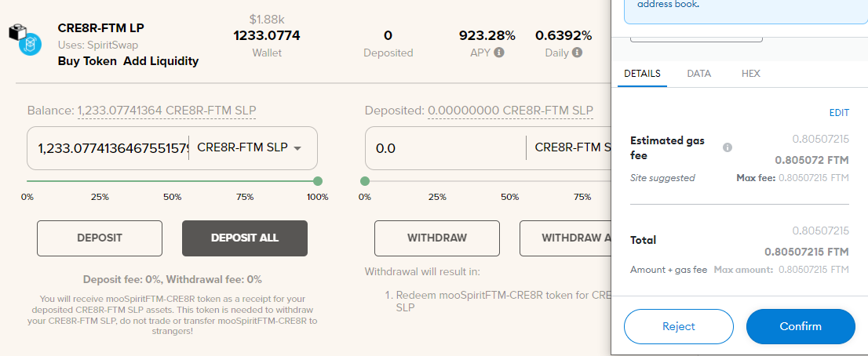The height and width of the screenshot is (356, 868).
Task: Click the Buy Token link
Action: (x=87, y=61)
